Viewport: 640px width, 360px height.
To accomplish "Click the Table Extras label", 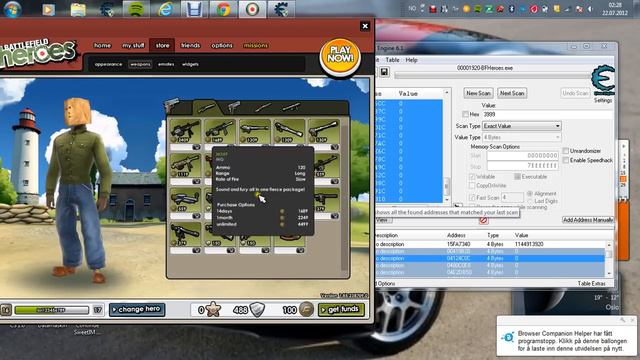I will (x=591, y=283).
